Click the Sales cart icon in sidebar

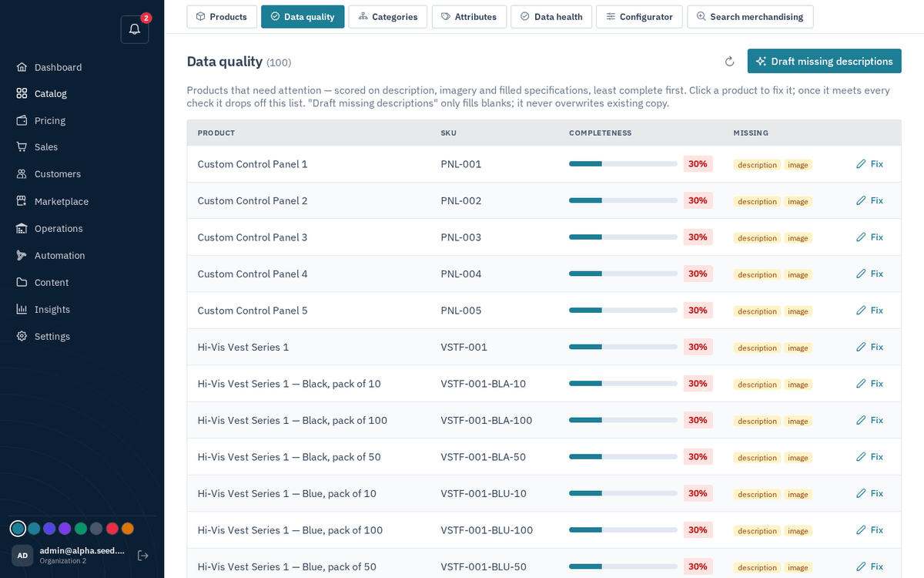tap(22, 146)
